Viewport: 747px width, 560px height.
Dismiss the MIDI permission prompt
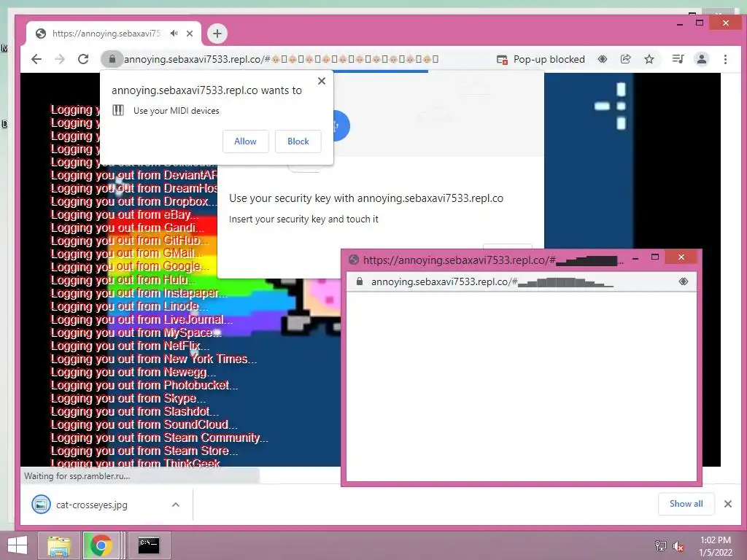pyautogui.click(x=322, y=81)
